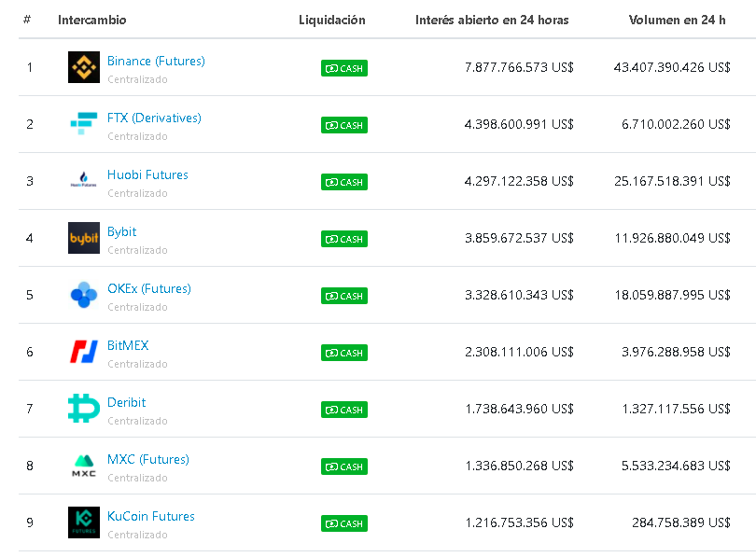Click CASH badge in Huobi Futures row
This screenshot has width=756, height=557.
tap(344, 182)
